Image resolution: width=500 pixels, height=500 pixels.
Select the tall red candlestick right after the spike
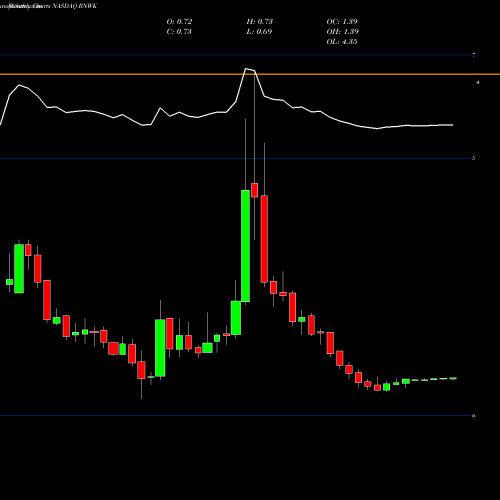pos(264,239)
